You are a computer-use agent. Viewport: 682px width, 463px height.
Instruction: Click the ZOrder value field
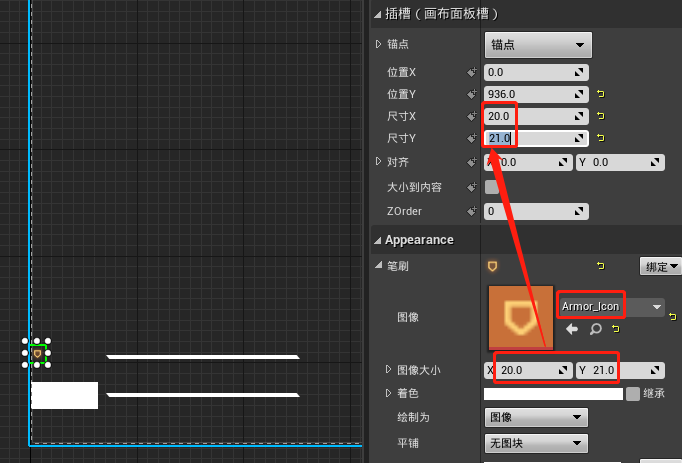click(536, 211)
